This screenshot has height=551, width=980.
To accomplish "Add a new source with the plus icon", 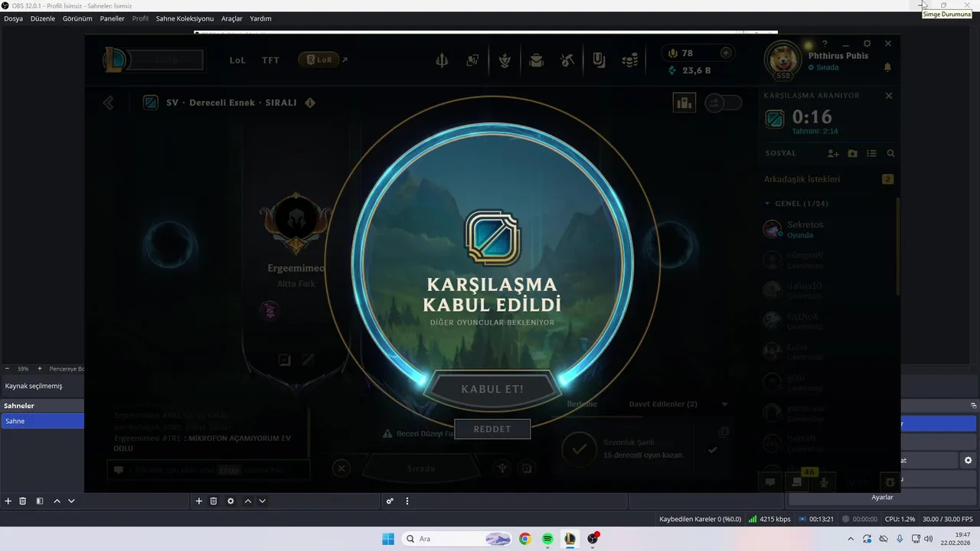I will 199,501.
